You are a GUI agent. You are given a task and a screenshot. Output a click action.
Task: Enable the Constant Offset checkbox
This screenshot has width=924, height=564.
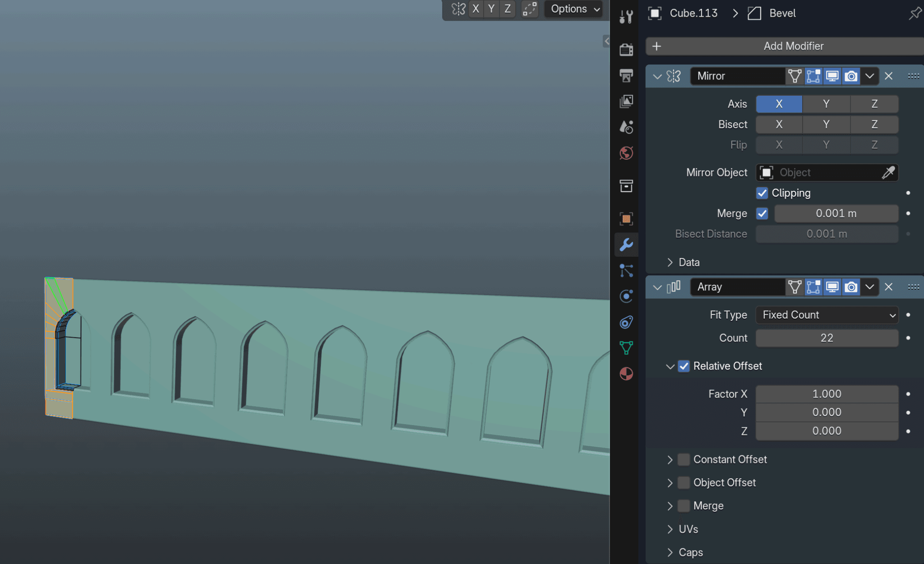click(x=684, y=459)
